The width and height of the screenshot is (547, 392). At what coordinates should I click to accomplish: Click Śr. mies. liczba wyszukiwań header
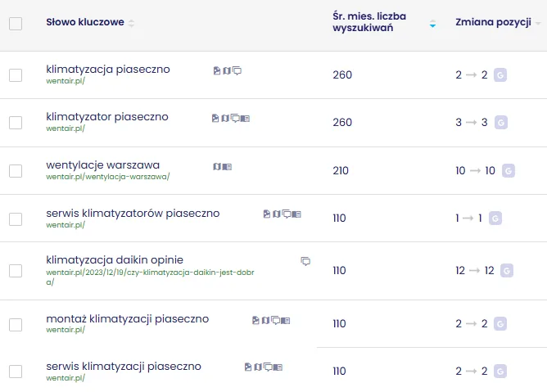(369, 21)
